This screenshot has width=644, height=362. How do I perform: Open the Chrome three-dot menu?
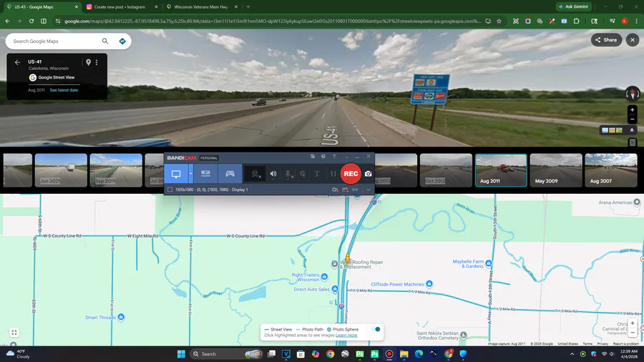(x=636, y=21)
